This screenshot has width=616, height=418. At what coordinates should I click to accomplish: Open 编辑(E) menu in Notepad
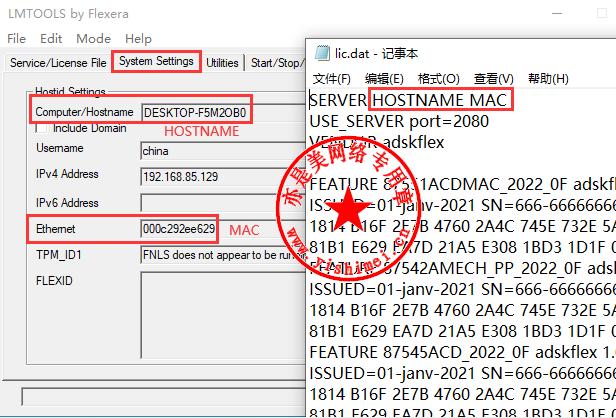(x=384, y=79)
